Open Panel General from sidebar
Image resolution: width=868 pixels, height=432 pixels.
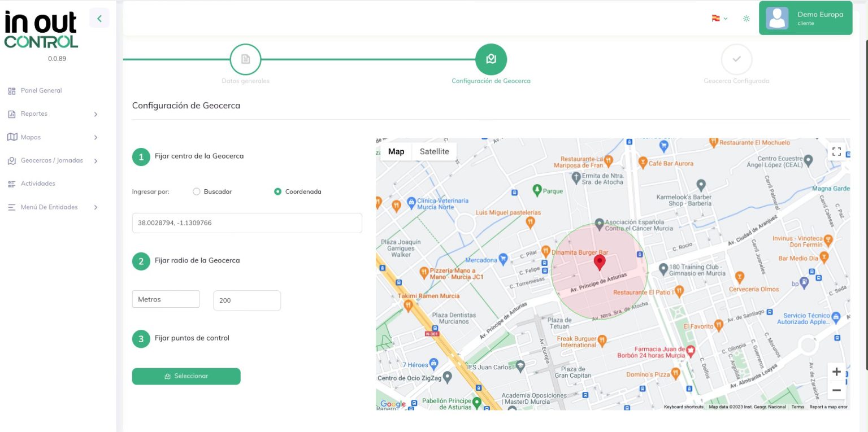click(41, 91)
